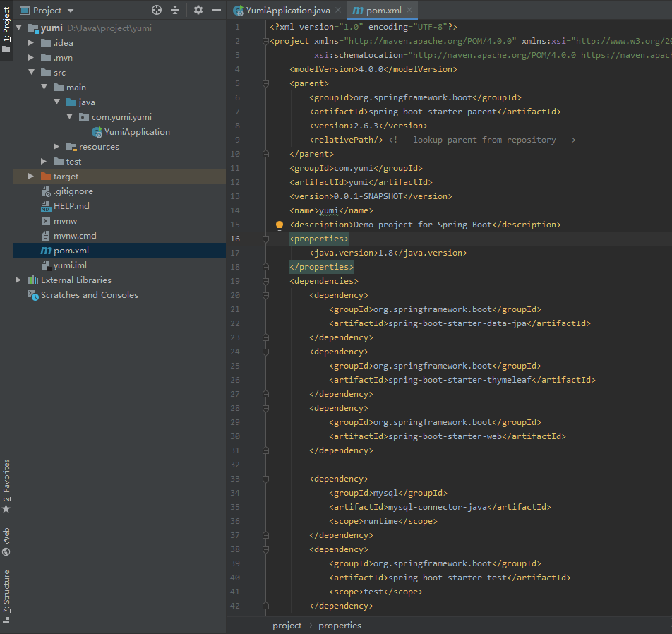The image size is (672, 634).
Task: Click the Maven icon on pom.xml tab
Action: pos(357,11)
